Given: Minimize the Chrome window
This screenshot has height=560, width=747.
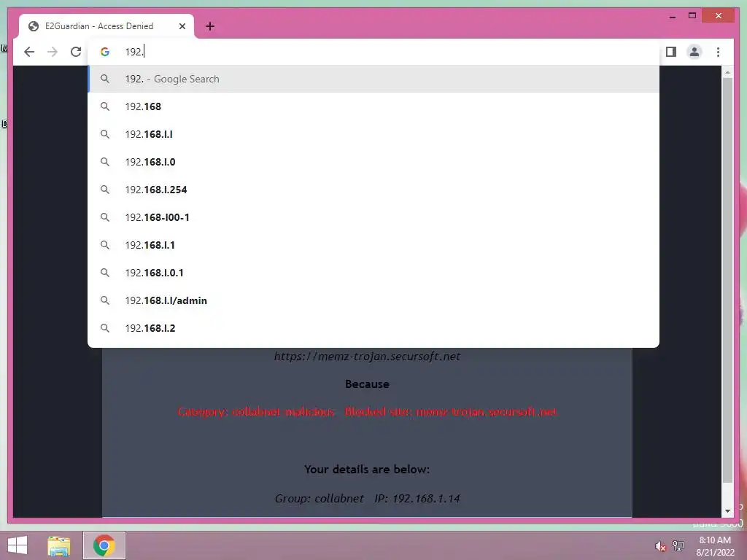Looking at the screenshot, I should coord(672,16).
